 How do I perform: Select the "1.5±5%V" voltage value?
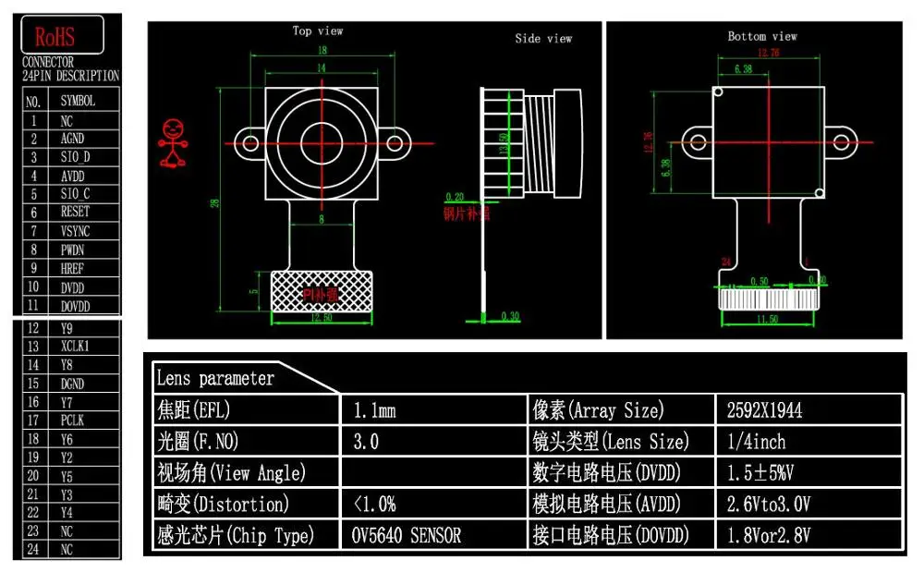pos(760,473)
